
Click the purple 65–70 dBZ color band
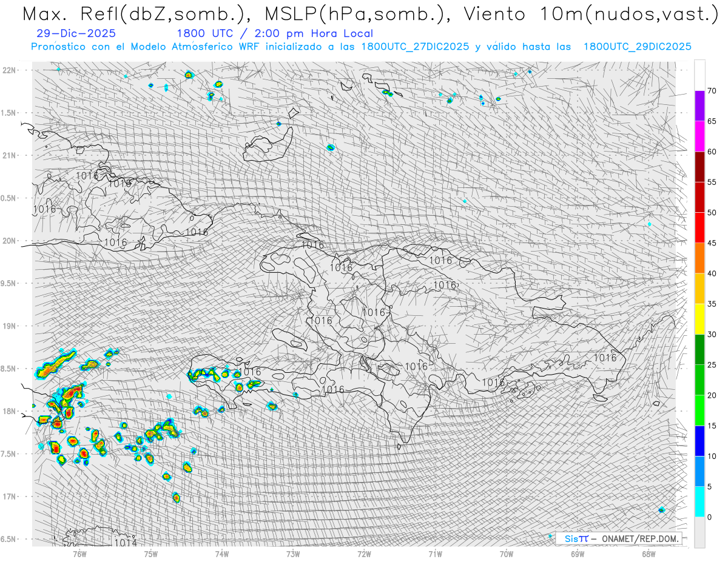tap(699, 106)
